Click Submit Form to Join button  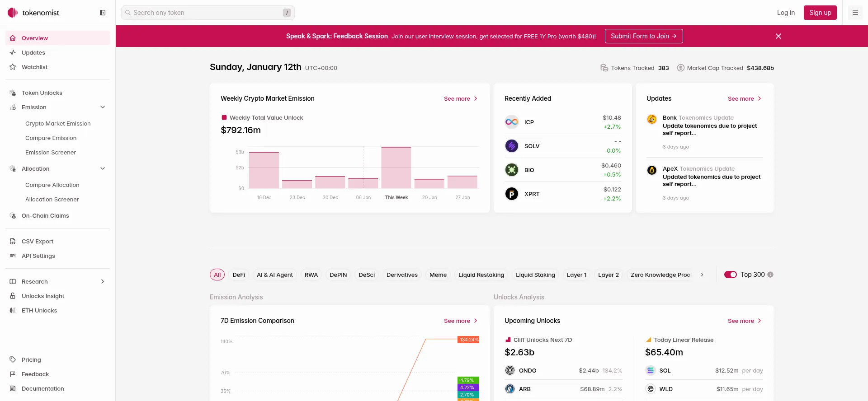click(644, 36)
